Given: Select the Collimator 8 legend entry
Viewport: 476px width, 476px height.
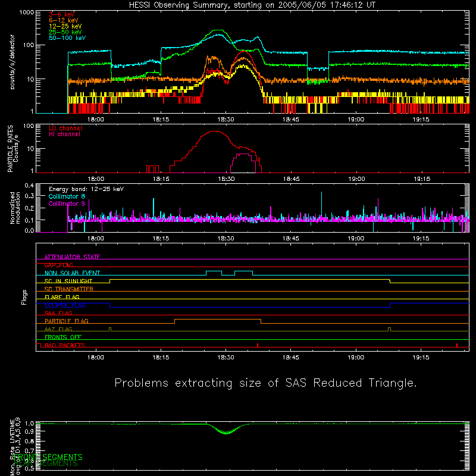Looking at the screenshot, I should (67, 196).
